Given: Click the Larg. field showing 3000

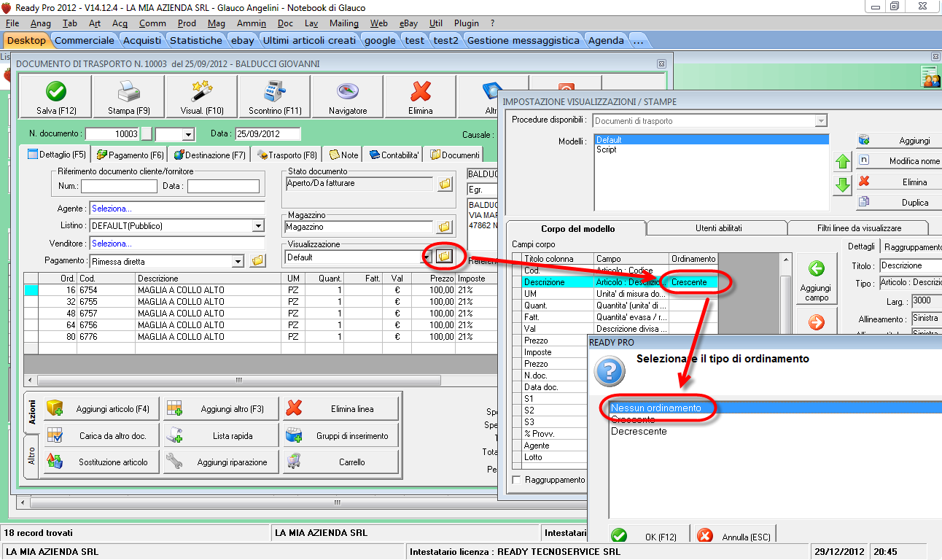Looking at the screenshot, I should click(x=925, y=300).
